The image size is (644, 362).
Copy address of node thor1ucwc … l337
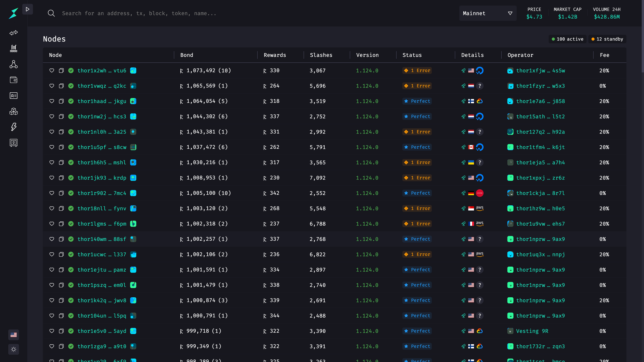61,255
